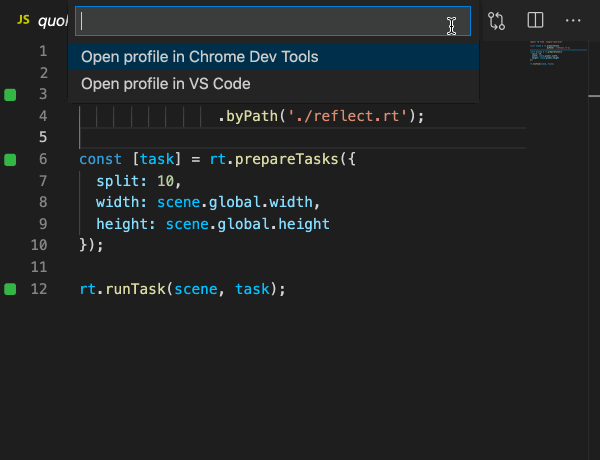The image size is (600, 460).
Task: Click line number 7 in the gutter
Action: 39,181
